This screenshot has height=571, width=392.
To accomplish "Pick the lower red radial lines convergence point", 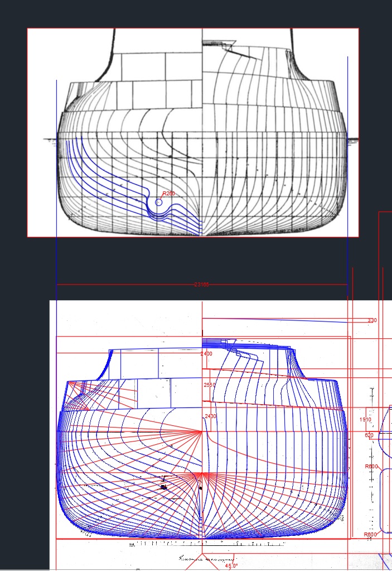I will coord(202,474).
